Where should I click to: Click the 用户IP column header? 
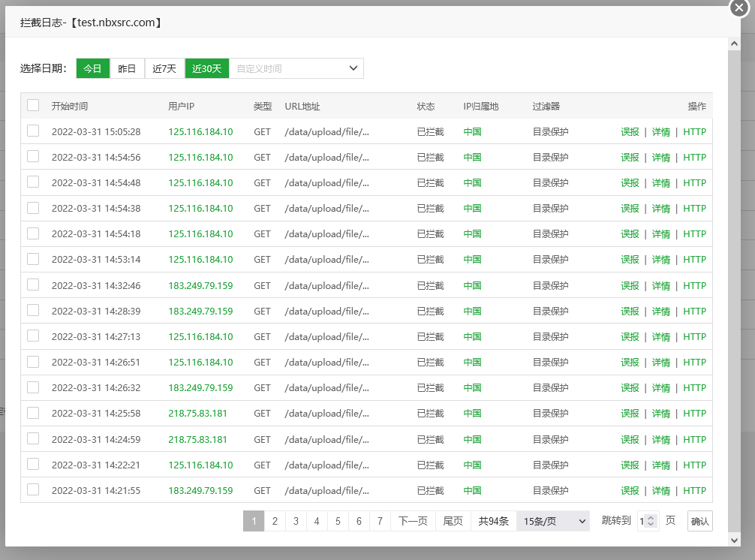click(182, 107)
